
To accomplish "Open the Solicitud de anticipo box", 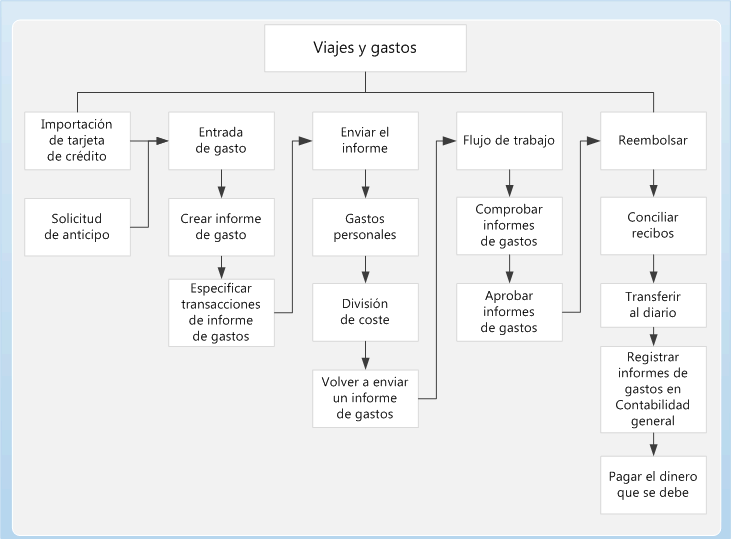I will click(x=77, y=226).
